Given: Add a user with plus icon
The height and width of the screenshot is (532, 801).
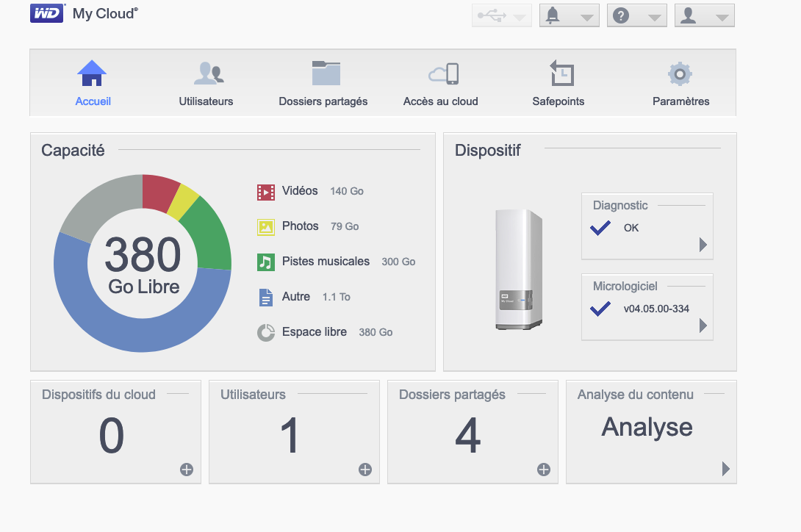Looking at the screenshot, I should click(364, 470).
